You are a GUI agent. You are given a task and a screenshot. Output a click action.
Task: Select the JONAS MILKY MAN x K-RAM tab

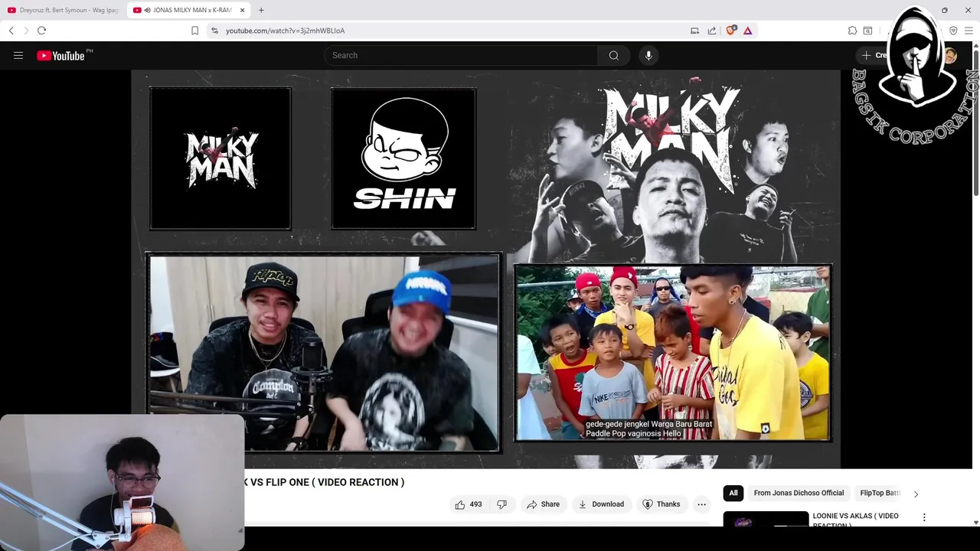click(188, 10)
